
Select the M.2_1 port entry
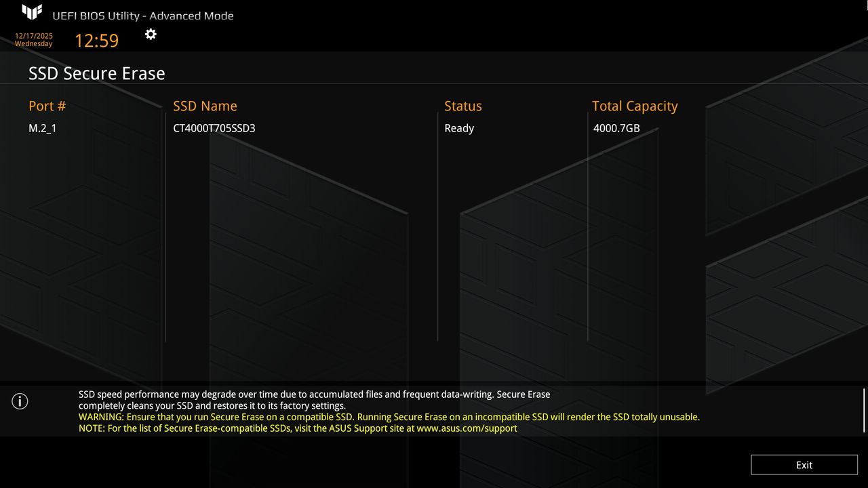pos(42,128)
